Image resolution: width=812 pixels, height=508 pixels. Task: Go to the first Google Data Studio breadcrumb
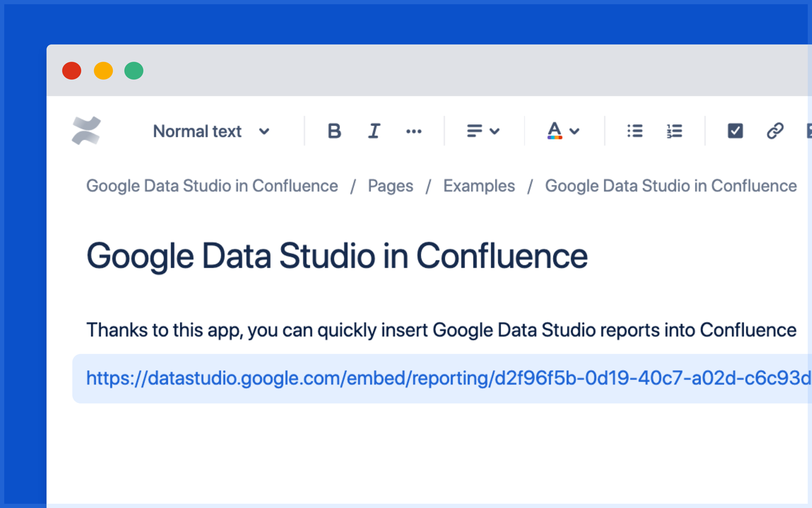pyautogui.click(x=212, y=186)
